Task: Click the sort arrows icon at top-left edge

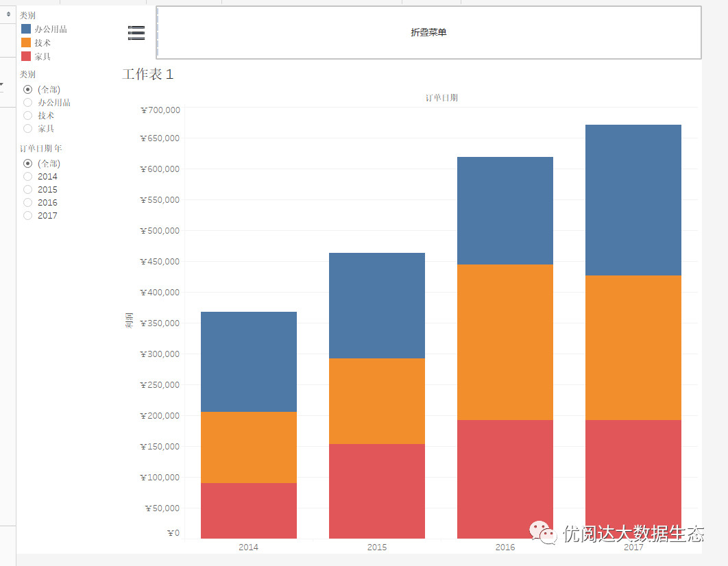Action: tap(8, 14)
